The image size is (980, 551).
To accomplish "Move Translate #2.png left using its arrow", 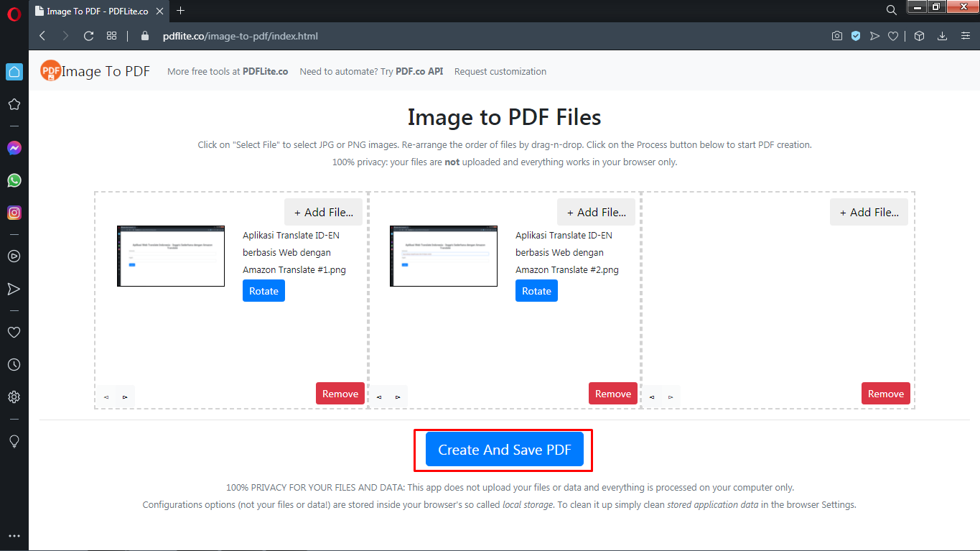I will [378, 396].
